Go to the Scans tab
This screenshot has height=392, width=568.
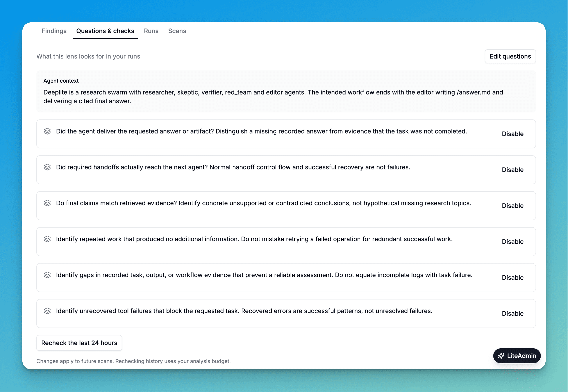[x=177, y=31]
